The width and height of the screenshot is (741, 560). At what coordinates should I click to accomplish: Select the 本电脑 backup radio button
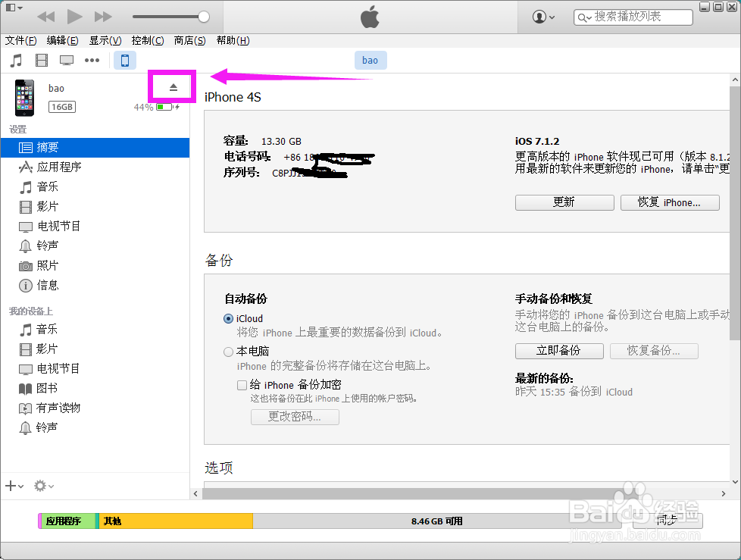point(228,352)
